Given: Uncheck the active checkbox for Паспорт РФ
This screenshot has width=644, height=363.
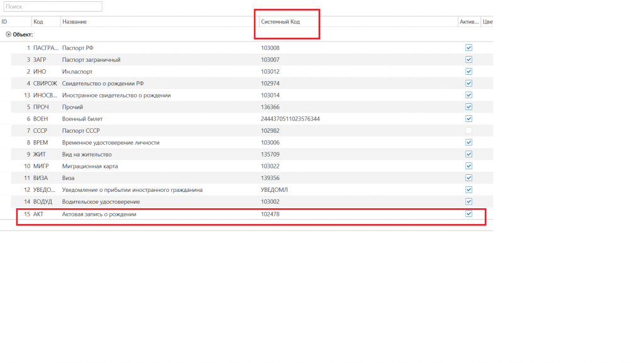Looking at the screenshot, I should click(469, 48).
